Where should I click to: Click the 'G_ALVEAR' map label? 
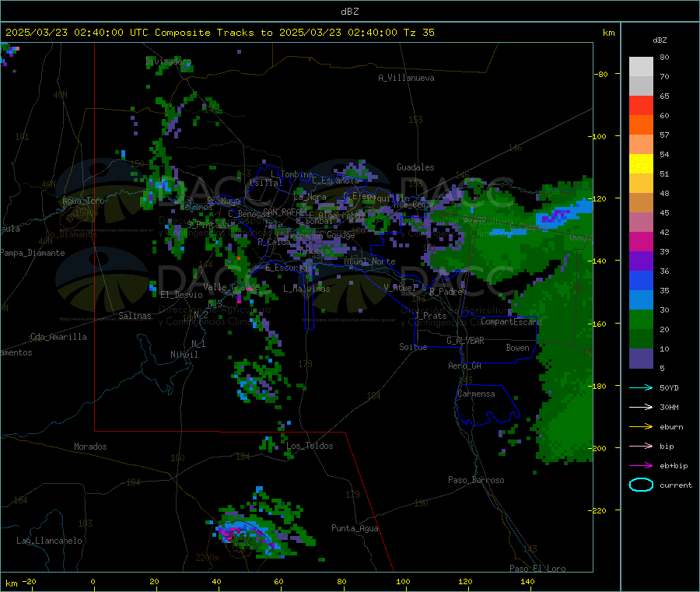click(x=465, y=341)
